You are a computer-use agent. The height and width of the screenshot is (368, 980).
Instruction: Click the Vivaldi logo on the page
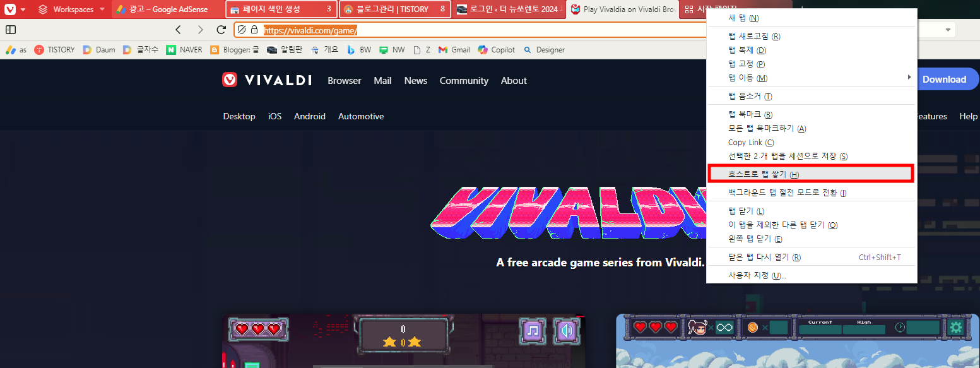pos(267,80)
